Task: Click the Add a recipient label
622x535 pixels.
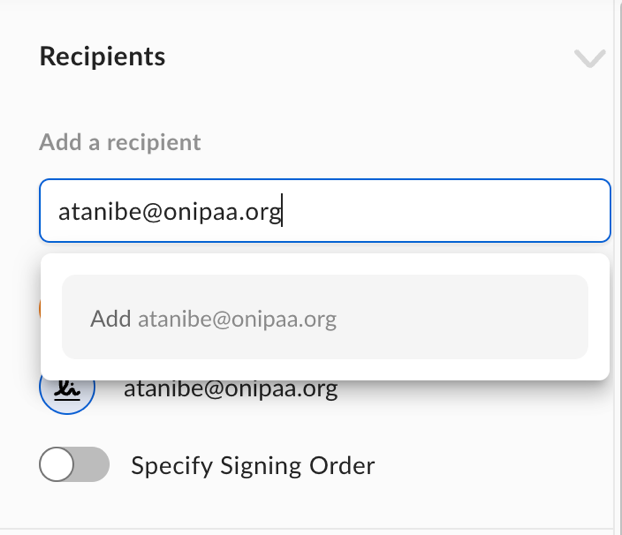Action: click(x=120, y=142)
